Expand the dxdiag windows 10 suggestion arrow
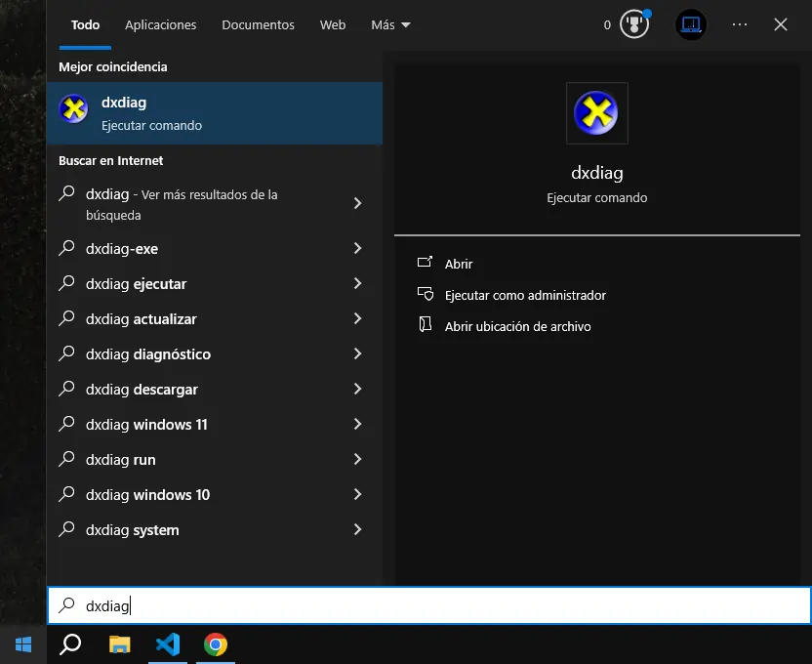The image size is (812, 664). (x=357, y=495)
